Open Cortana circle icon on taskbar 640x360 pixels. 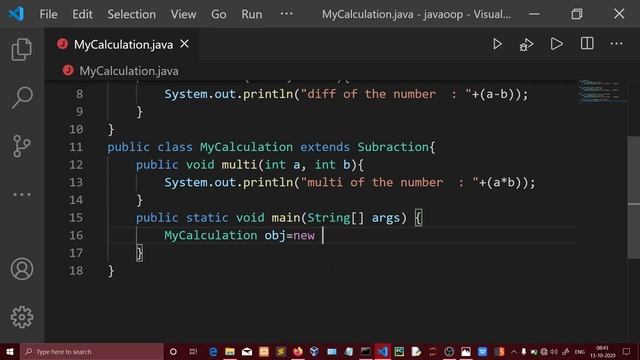click(173, 351)
